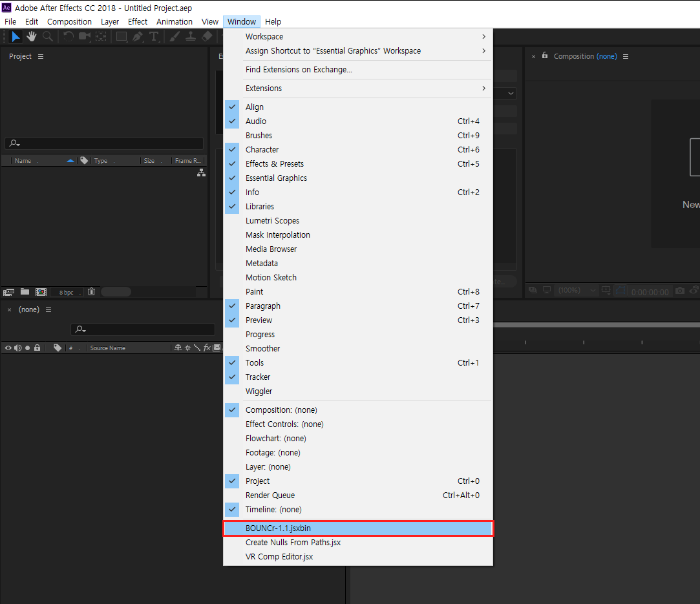The height and width of the screenshot is (604, 700).
Task: Click Source Name column header in timeline
Action: [x=107, y=348]
